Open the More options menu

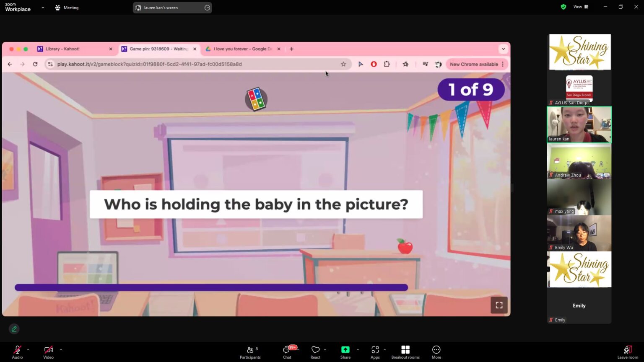[x=436, y=352]
